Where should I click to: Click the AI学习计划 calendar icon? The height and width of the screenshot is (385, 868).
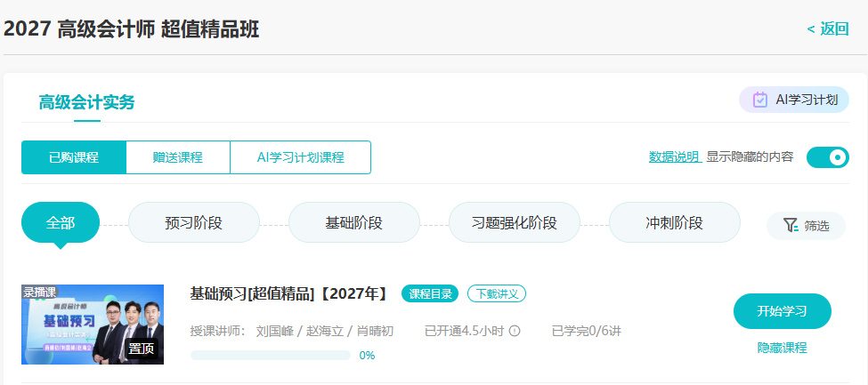(x=760, y=100)
